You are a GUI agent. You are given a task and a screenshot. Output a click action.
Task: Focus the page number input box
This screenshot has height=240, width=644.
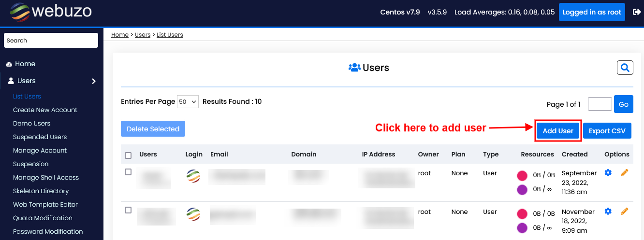600,104
